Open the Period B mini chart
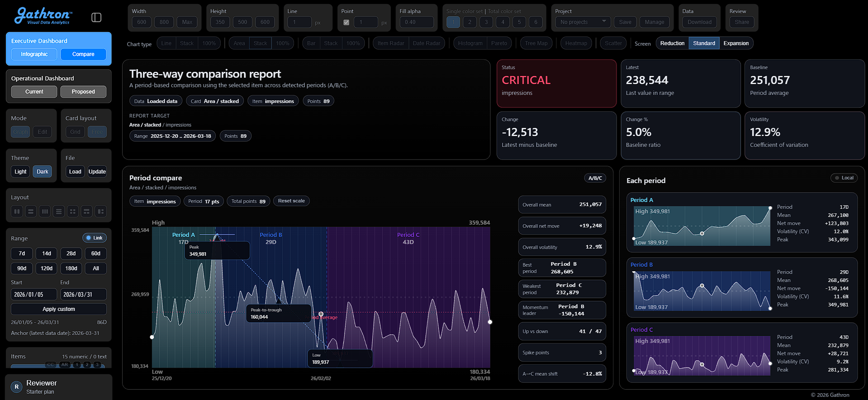Viewport: 868px width, 400px height. point(702,291)
